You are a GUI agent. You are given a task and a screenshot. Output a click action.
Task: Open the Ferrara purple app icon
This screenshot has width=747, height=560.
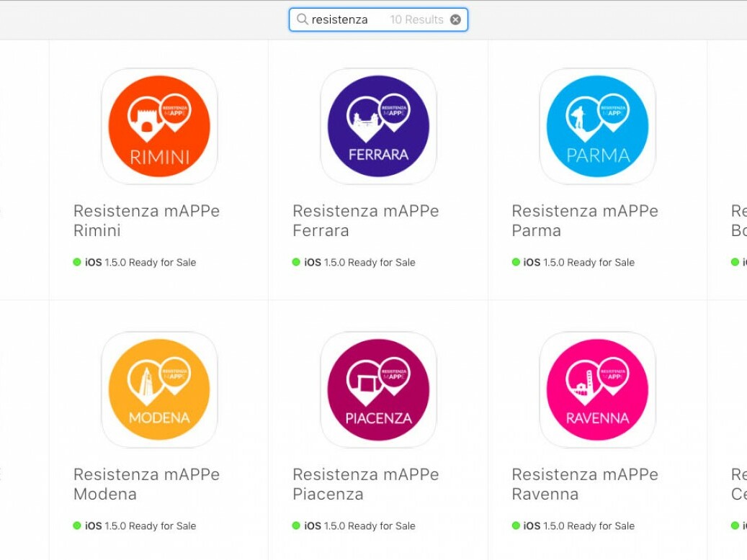pos(379,126)
